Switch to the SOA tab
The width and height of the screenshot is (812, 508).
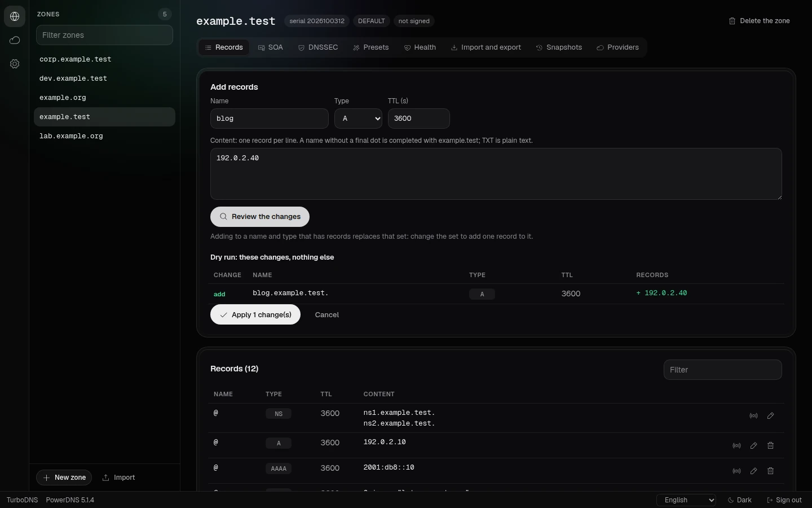[x=270, y=47]
